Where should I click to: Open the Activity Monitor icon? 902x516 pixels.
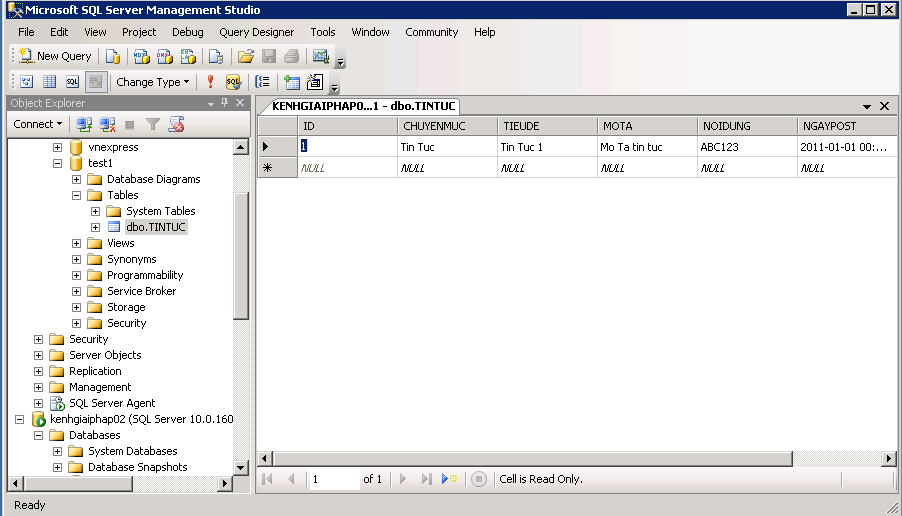coord(320,56)
